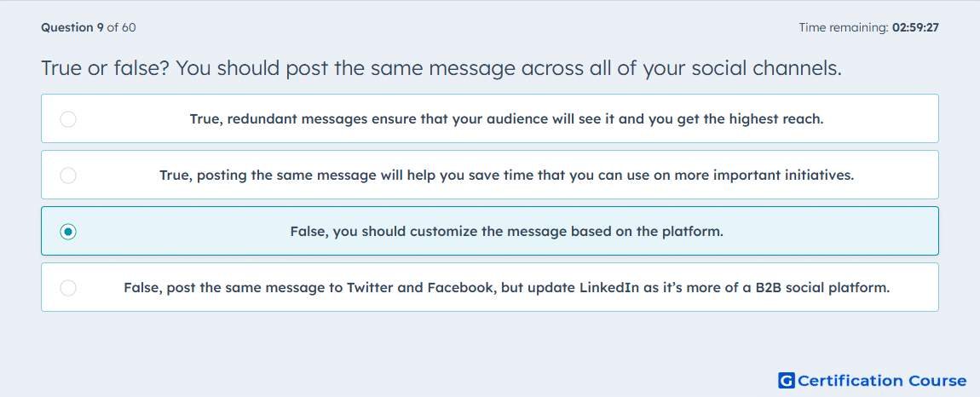Click the blue G logo icon
The width and height of the screenshot is (980, 397).
click(x=787, y=380)
